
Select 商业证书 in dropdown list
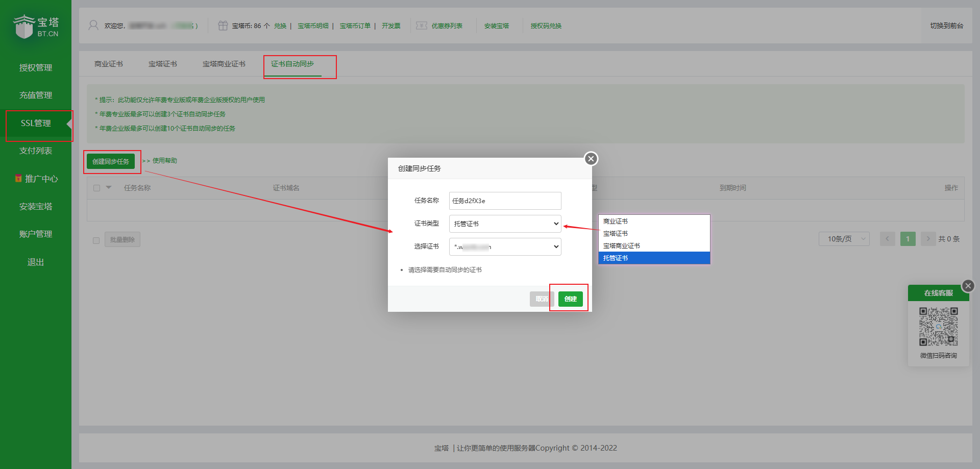pyautogui.click(x=654, y=221)
